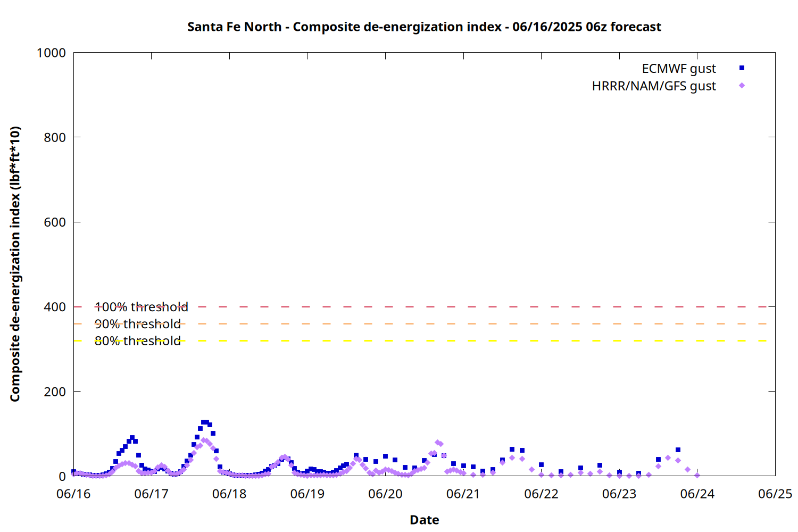Click the x-axis date 06/24
This screenshot has width=798, height=532.
tap(697, 494)
